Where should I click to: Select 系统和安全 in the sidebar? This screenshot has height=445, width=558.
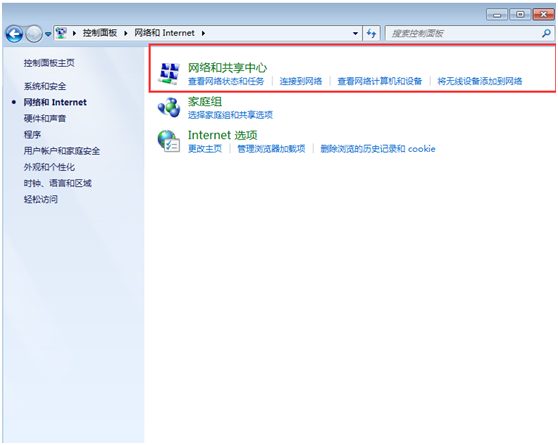click(x=45, y=86)
